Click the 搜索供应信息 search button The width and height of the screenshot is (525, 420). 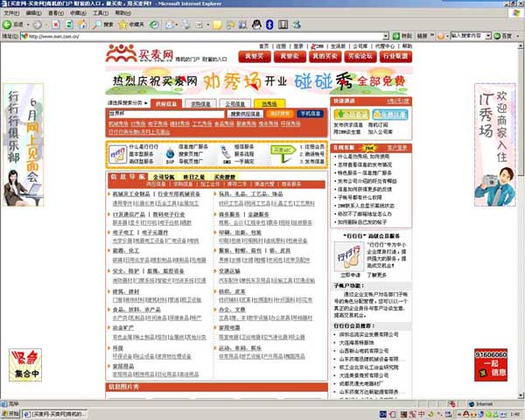[245, 114]
